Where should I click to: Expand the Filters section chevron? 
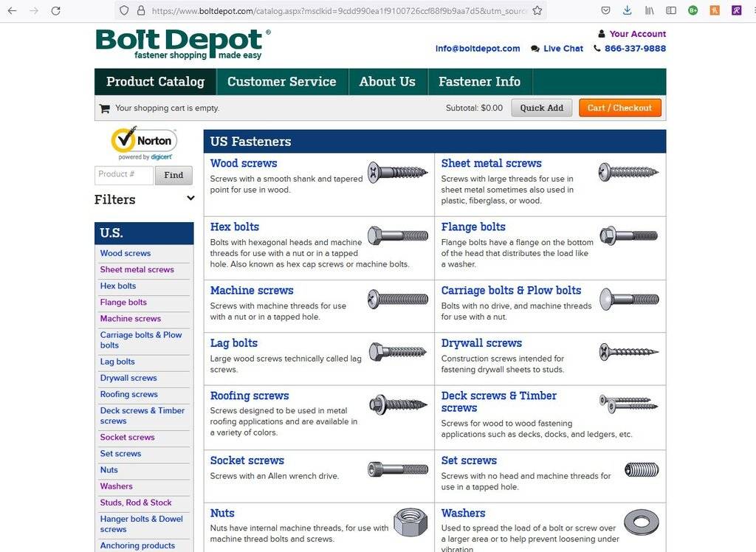pyautogui.click(x=190, y=199)
